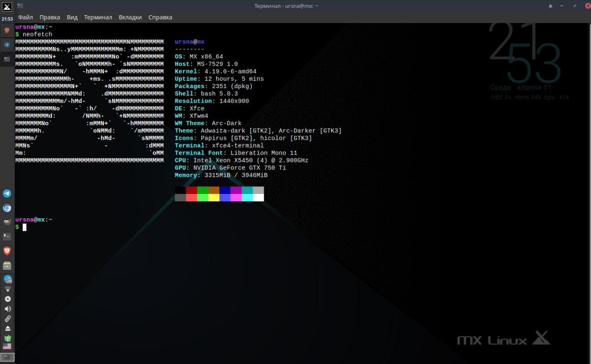Click the 'Packages: 2351 (dpkg)' line

click(x=214, y=86)
